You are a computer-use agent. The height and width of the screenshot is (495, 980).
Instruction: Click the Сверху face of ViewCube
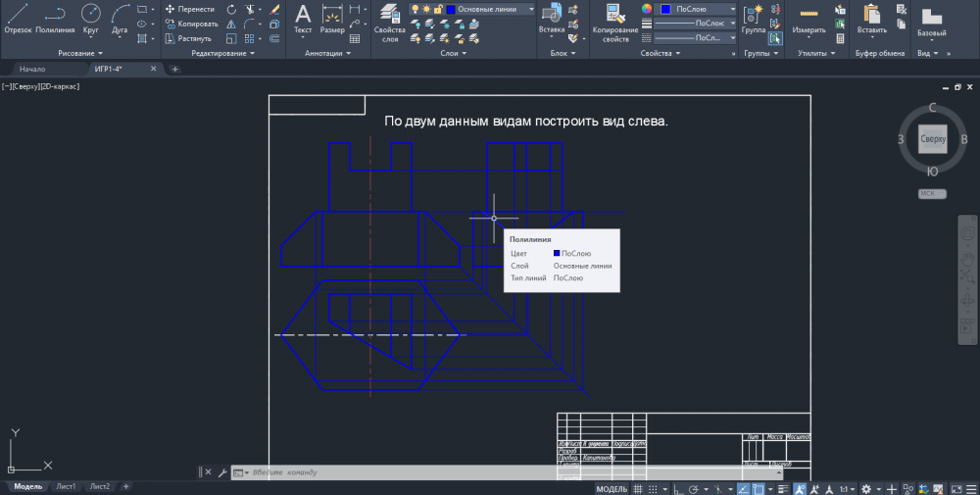tap(933, 139)
